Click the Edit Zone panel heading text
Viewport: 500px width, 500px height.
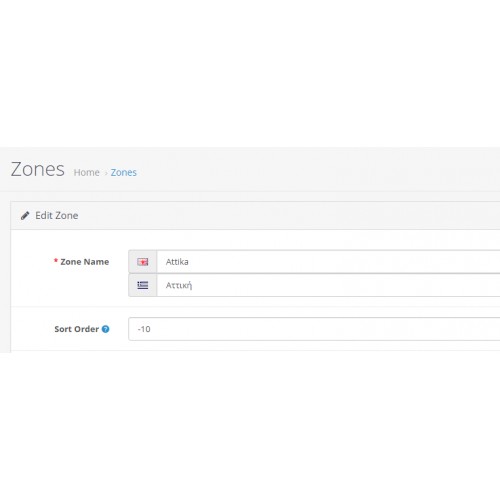pyautogui.click(x=57, y=216)
